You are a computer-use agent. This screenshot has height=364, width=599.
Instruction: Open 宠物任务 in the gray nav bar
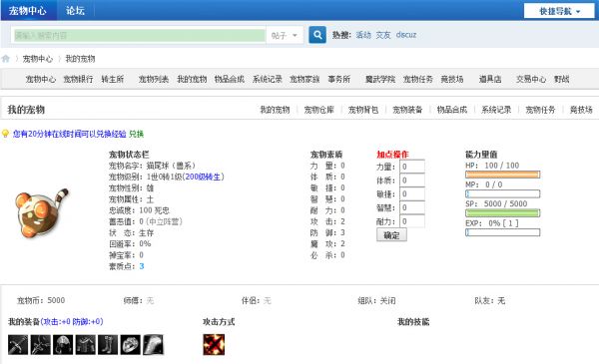click(x=418, y=79)
